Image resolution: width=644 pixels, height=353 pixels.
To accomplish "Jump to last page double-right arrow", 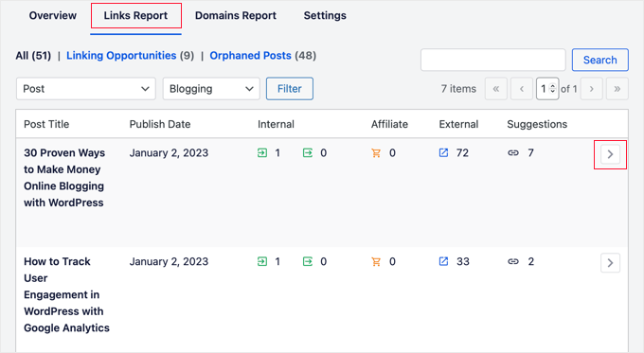I will pos(617,89).
